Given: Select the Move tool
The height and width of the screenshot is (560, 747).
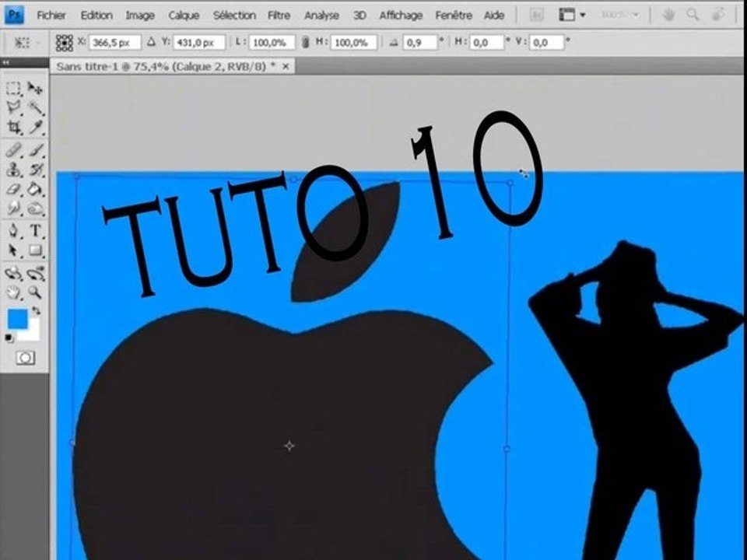Looking at the screenshot, I should (35, 88).
